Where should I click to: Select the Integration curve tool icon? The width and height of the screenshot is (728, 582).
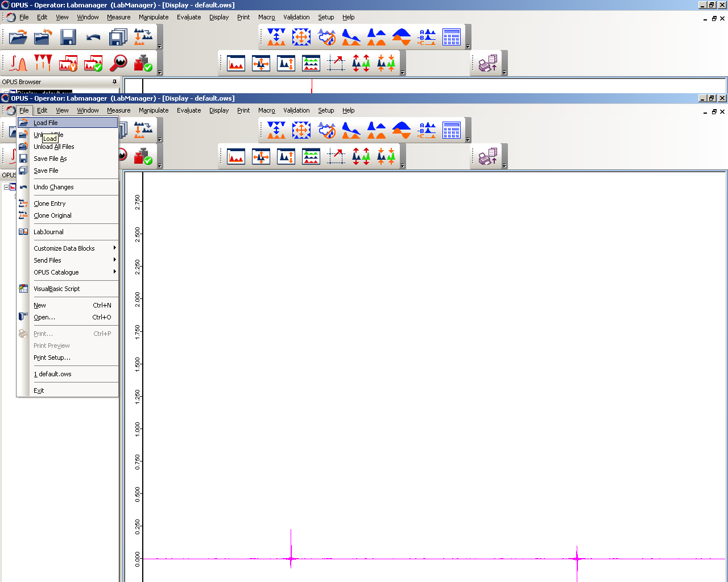18,63
